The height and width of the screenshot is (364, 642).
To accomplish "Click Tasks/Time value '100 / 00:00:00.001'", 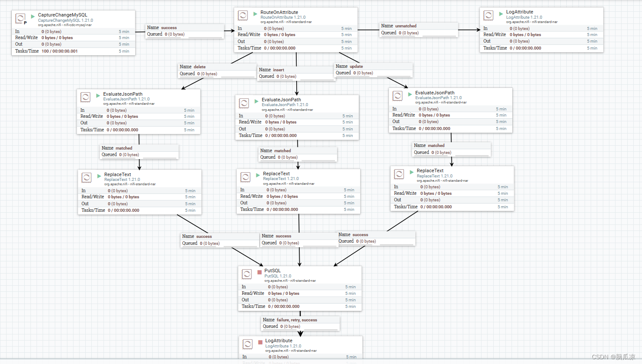I will 60,51.
